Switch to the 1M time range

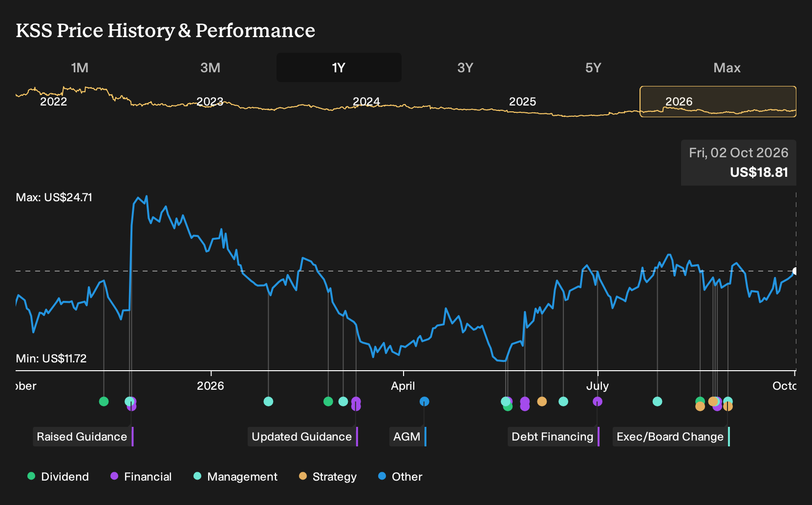[x=80, y=67]
